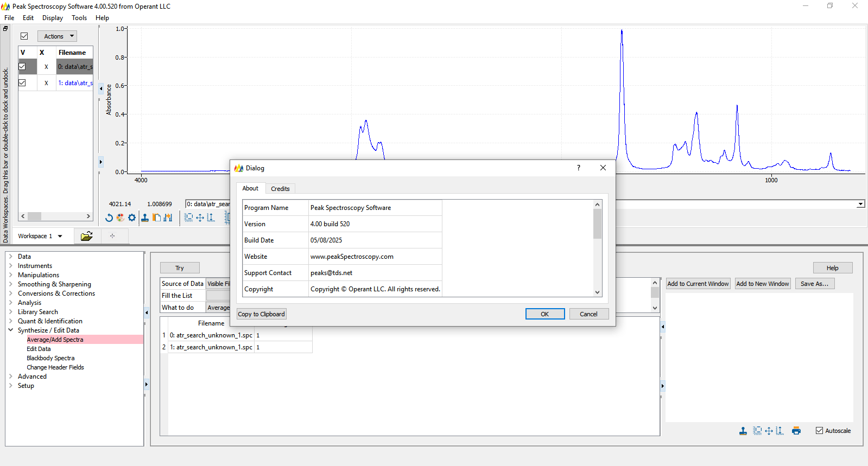Image resolution: width=868 pixels, height=466 pixels.
Task: Open the Actions dropdown
Action: pyautogui.click(x=57, y=36)
